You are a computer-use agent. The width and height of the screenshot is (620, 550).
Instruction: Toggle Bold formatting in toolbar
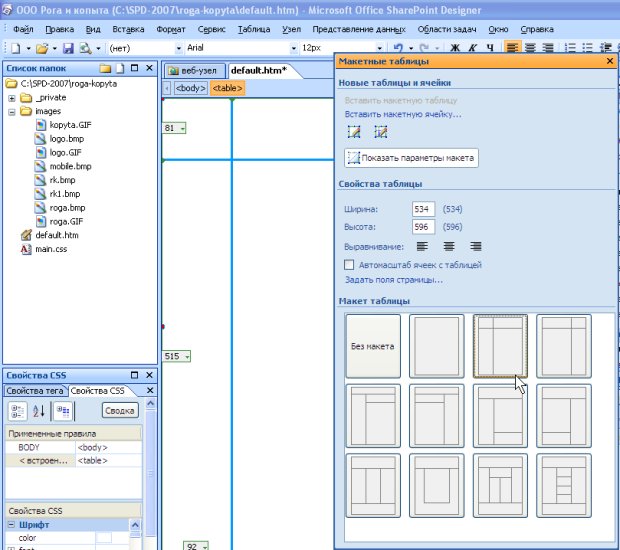point(455,48)
